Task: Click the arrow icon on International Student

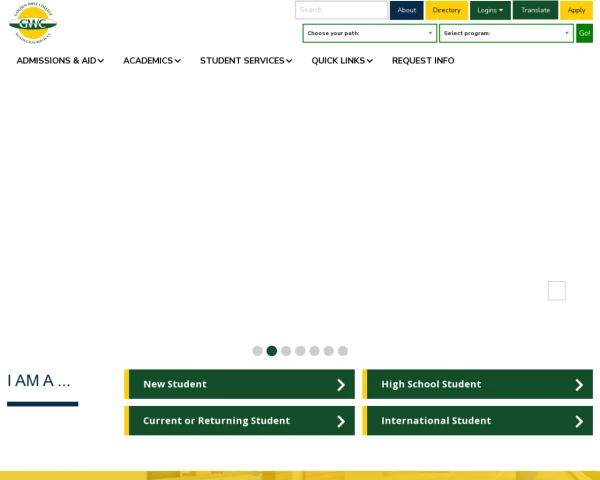Action: (x=578, y=421)
